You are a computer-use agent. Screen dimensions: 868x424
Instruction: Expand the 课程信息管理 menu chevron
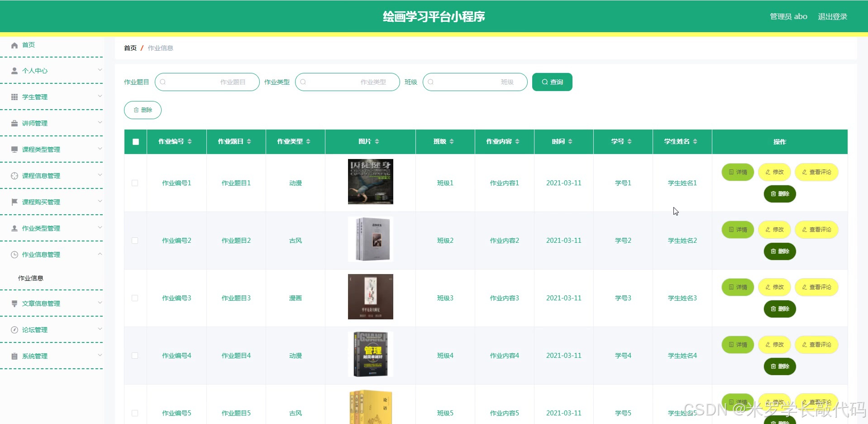click(x=100, y=175)
